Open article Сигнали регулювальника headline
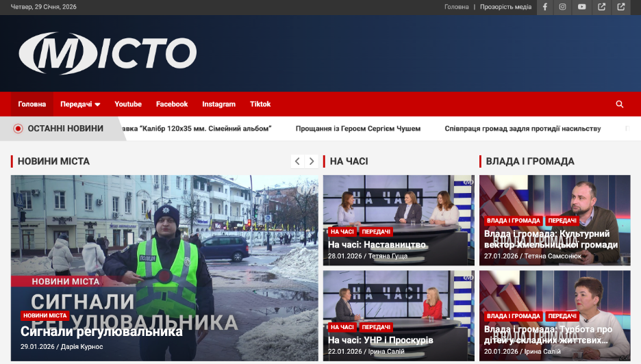Image resolution: width=641 pixels, height=364 pixels. tap(101, 332)
